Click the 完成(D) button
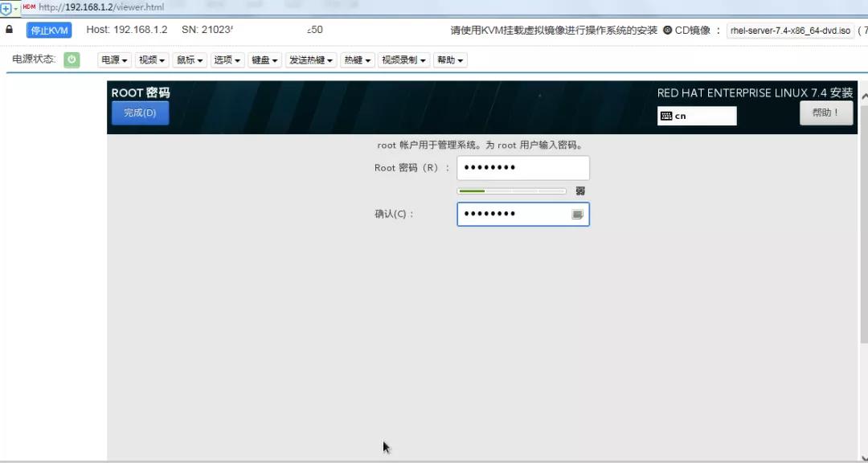The image size is (868, 463). point(139,113)
